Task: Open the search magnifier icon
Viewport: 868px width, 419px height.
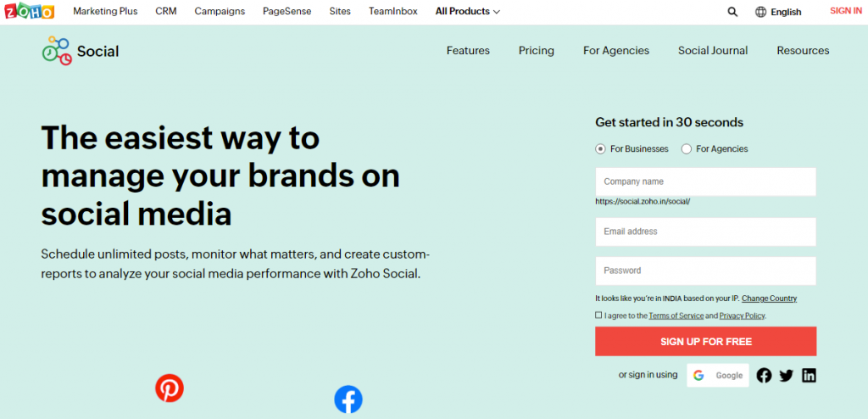Action: [732, 12]
